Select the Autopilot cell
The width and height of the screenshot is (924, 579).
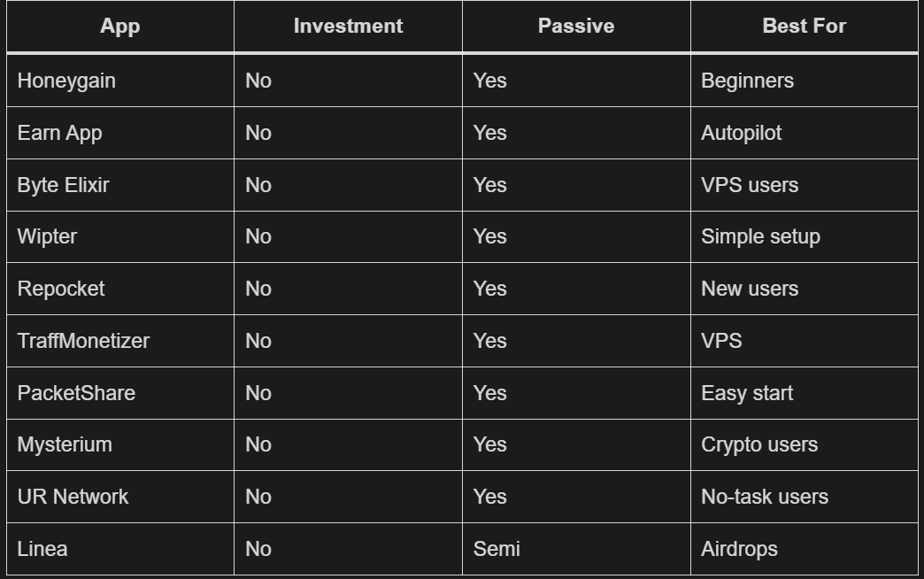click(x=742, y=133)
